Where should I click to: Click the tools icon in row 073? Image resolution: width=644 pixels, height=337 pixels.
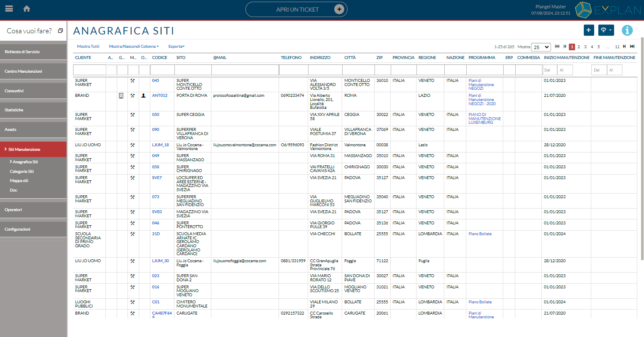(132, 197)
